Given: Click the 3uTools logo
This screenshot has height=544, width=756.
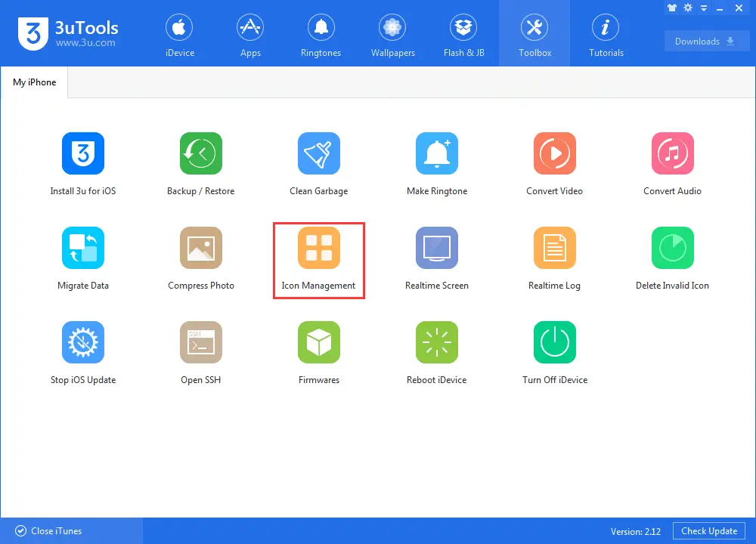Looking at the screenshot, I should click(x=68, y=34).
